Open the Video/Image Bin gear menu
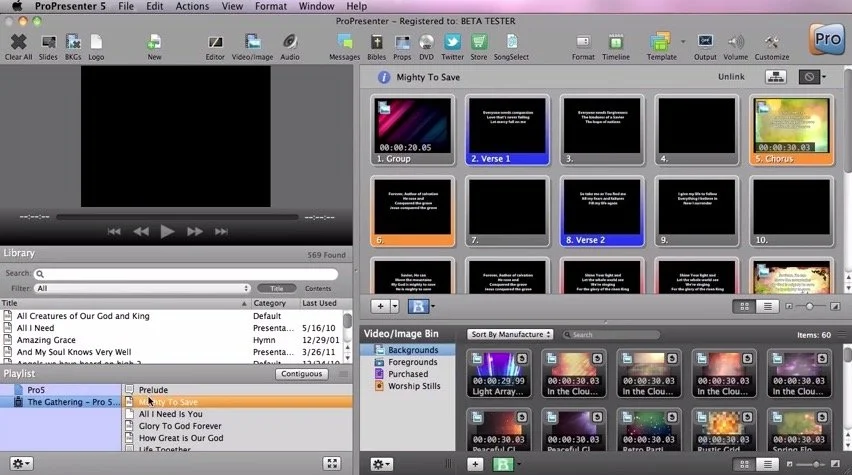The width and height of the screenshot is (852, 475). [x=382, y=464]
